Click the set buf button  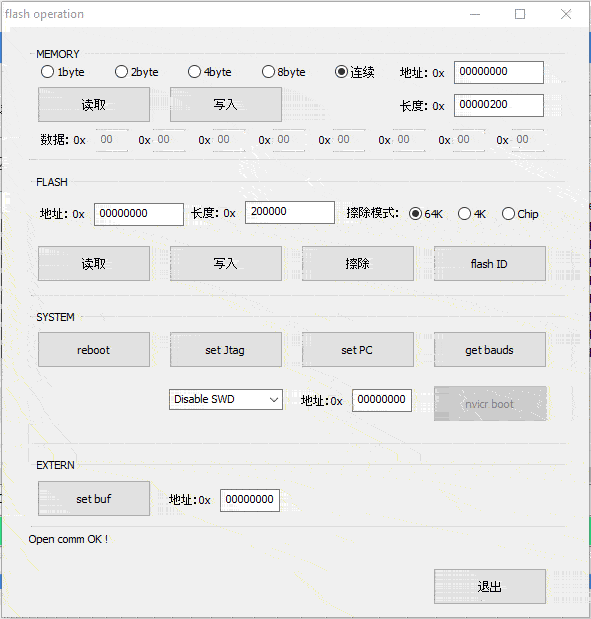(94, 499)
